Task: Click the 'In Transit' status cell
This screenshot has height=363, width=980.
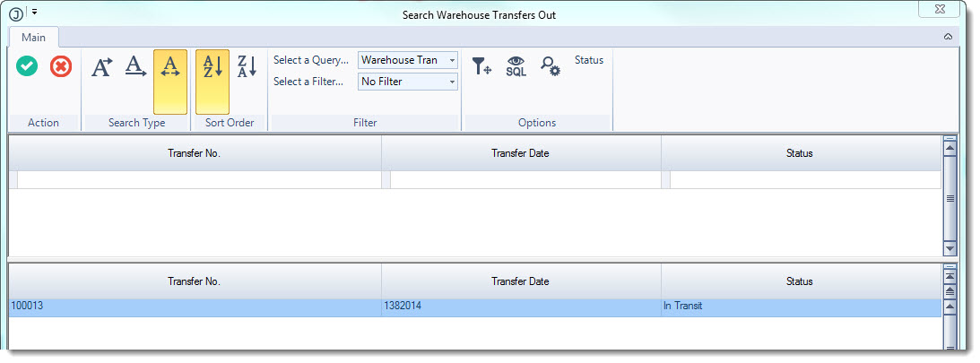Action: [x=801, y=307]
